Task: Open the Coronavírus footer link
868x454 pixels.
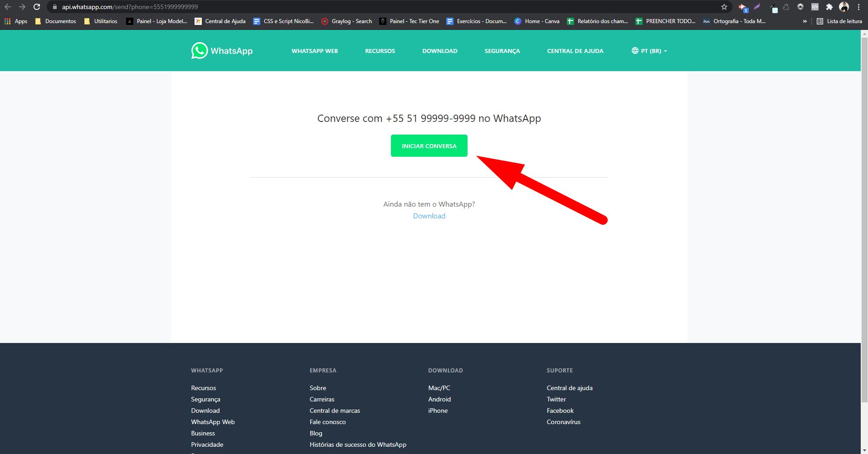Action: pos(563,422)
